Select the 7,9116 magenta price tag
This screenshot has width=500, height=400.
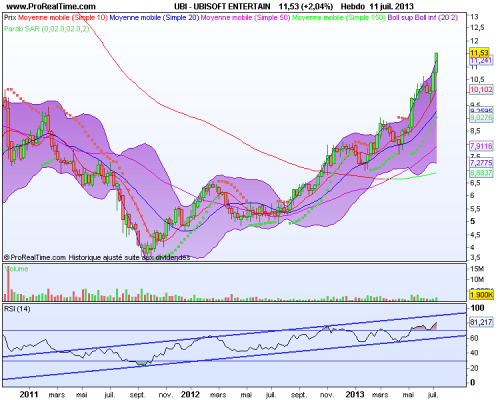tap(481, 146)
